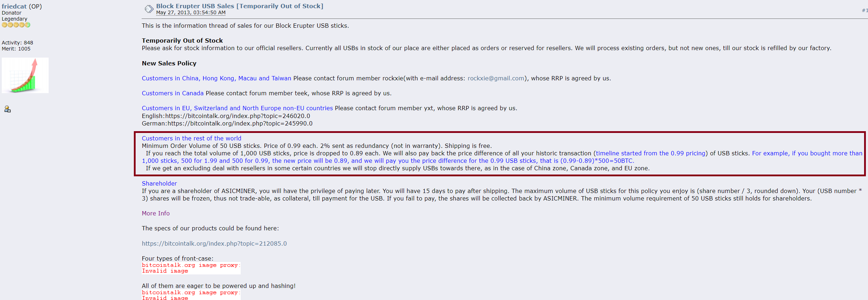Click the 'New Sales Policy' bold heading
Viewport: 868px width, 300px height.
click(x=169, y=63)
